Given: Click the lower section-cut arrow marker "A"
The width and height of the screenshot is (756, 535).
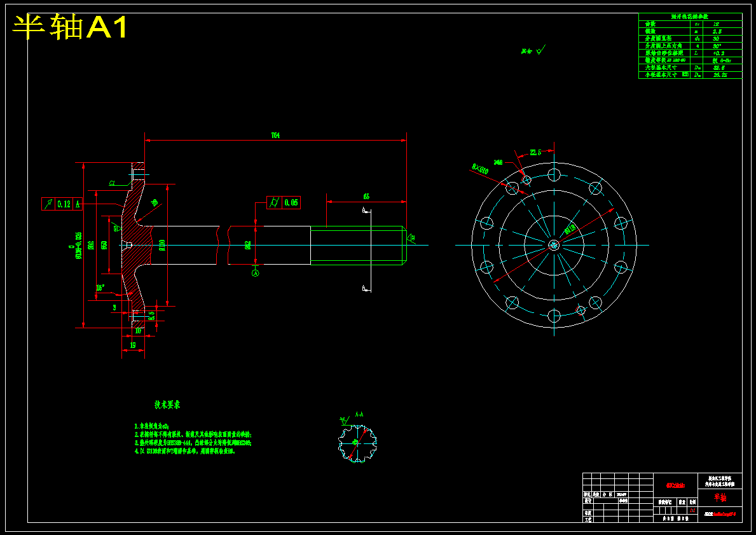Looking at the screenshot, I should [366, 288].
